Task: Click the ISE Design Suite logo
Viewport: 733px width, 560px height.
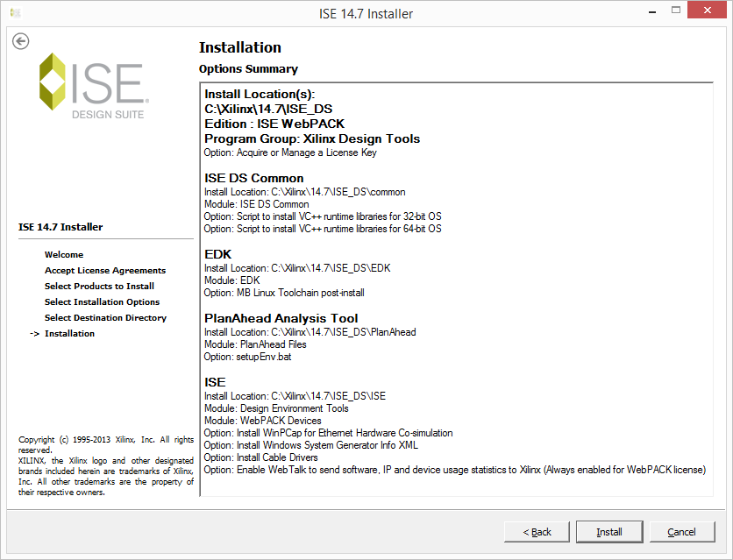Action: point(94,86)
